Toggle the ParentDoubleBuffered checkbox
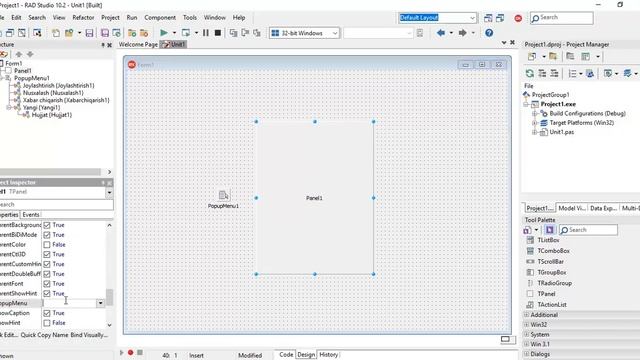The image size is (640, 360). tap(47, 274)
